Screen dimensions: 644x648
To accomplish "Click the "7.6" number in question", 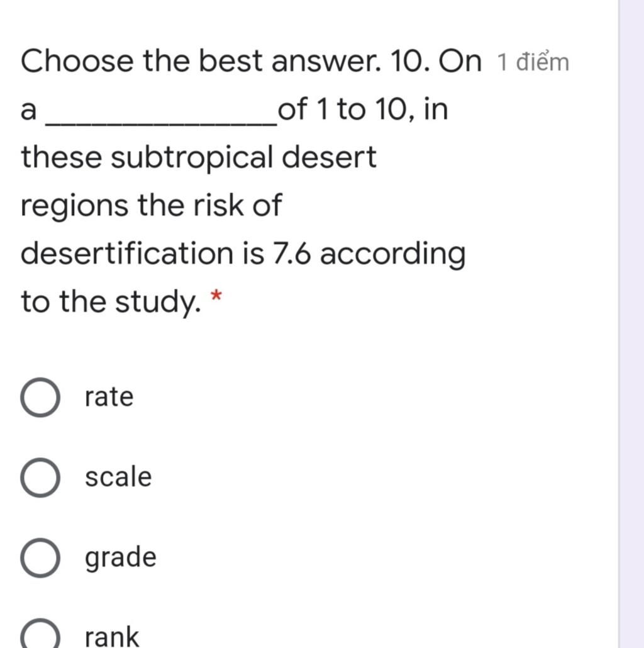I will tap(292, 253).
